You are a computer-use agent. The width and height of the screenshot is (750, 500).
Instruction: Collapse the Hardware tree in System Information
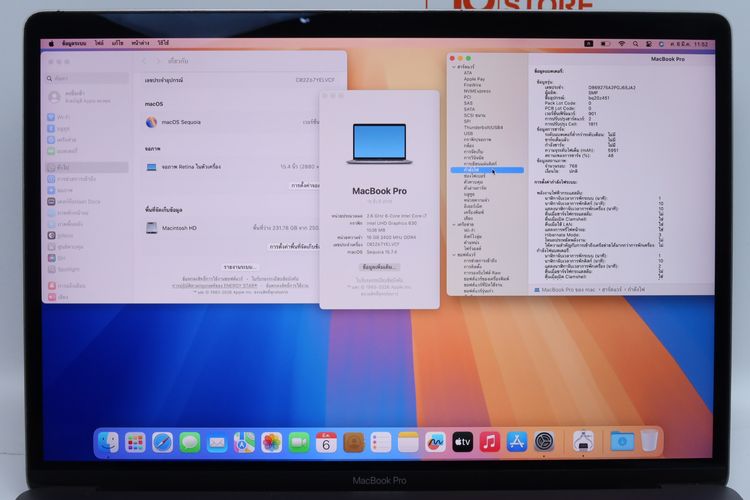click(454, 67)
